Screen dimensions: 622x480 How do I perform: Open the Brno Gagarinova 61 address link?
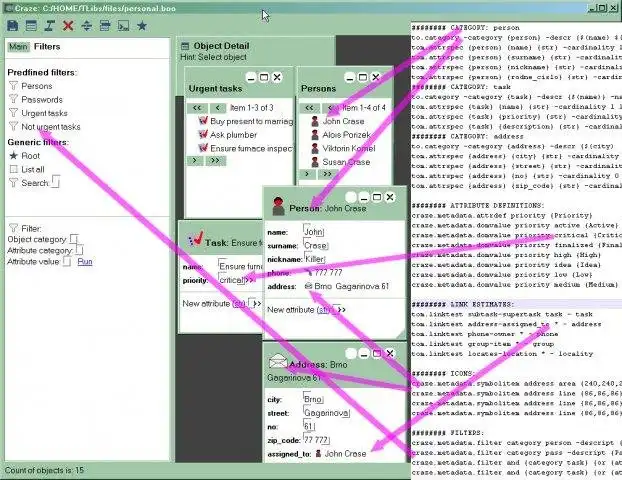351,286
